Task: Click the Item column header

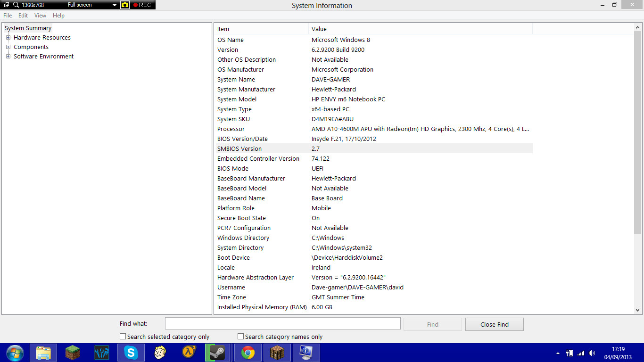Action: pos(261,29)
